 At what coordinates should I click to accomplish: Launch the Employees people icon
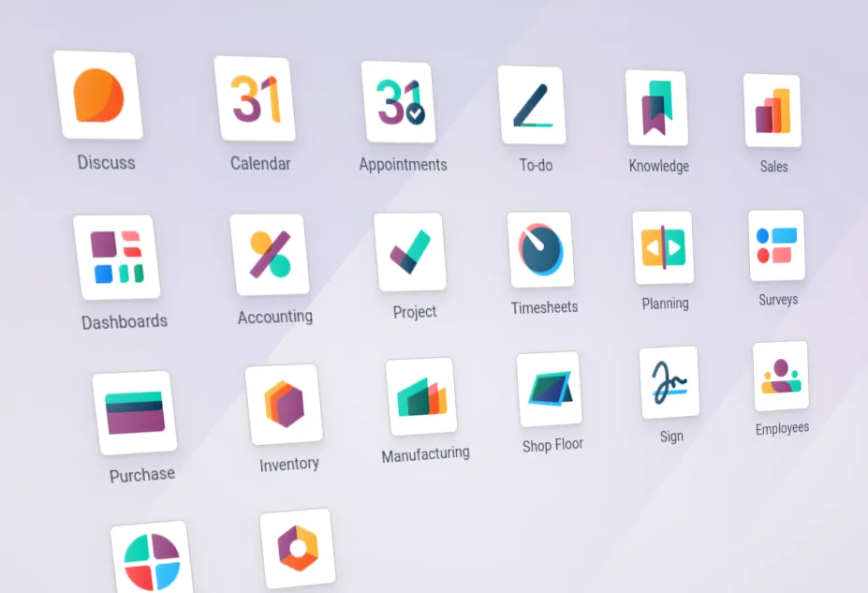point(781,376)
